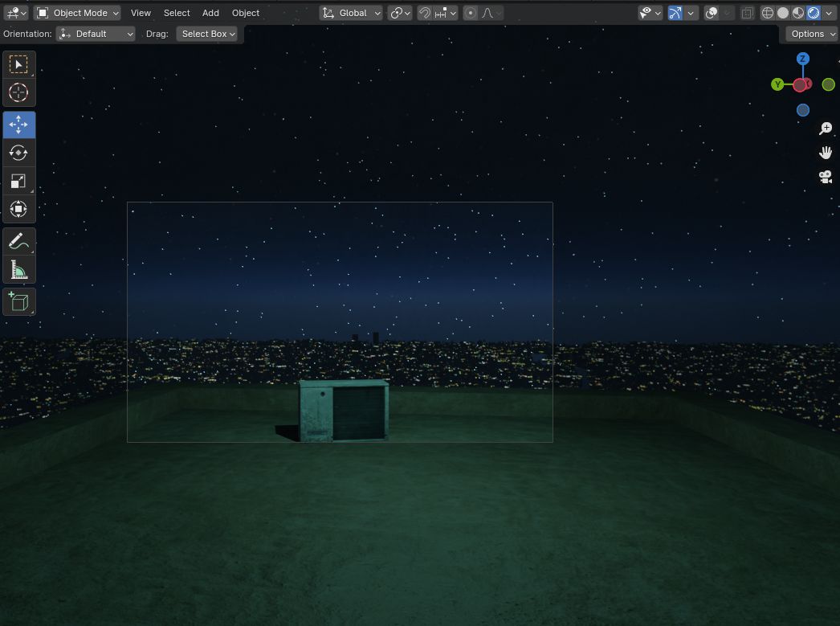The width and height of the screenshot is (840, 626).
Task: Click the Options button
Action: [x=812, y=34]
